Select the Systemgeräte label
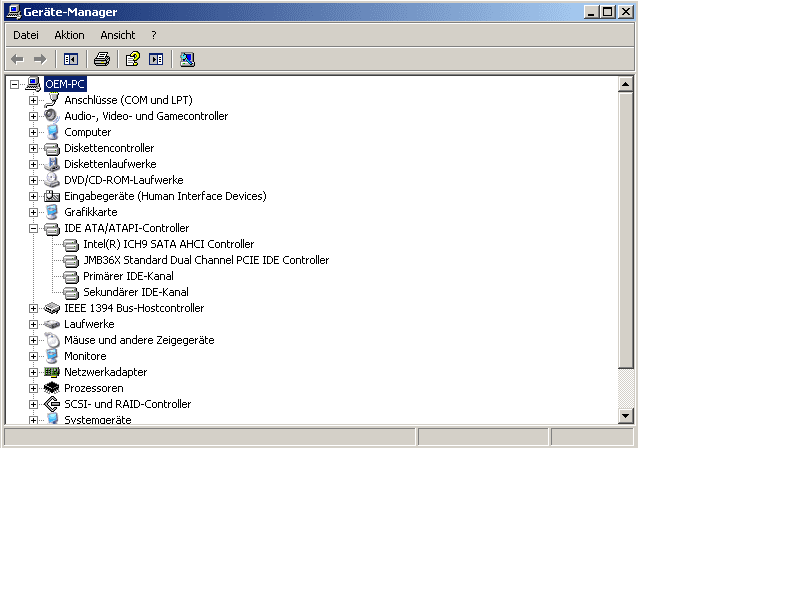Viewport: 800px width, 600px height. (97, 419)
